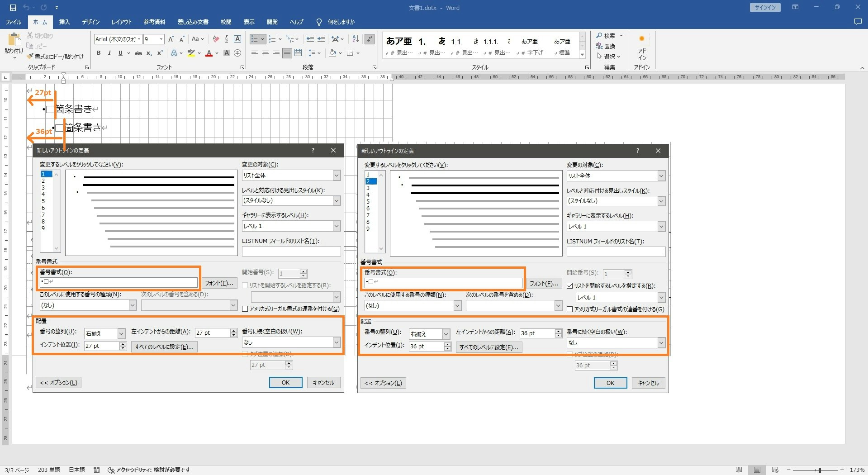868x475 pixels.
Task: Click すべてのレベルに設定 in the right dialog
Action: pos(489,347)
